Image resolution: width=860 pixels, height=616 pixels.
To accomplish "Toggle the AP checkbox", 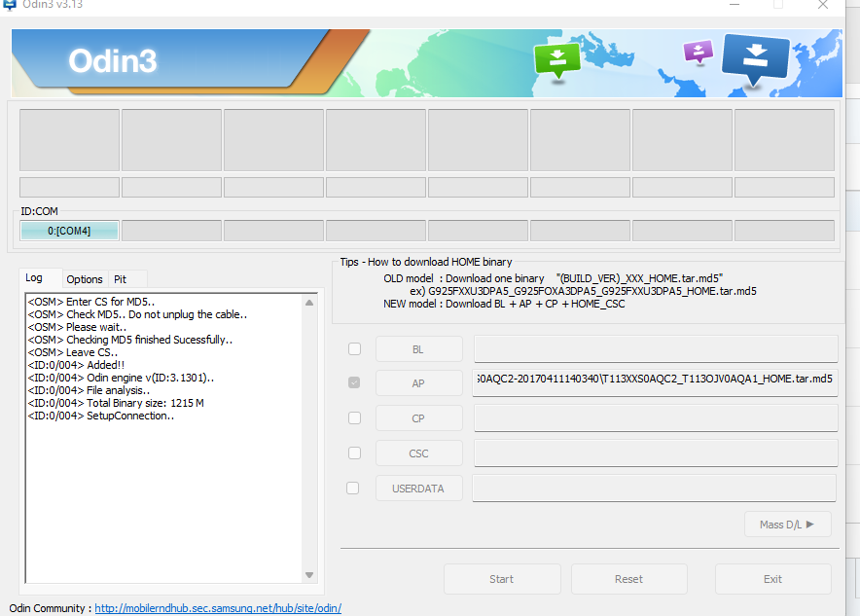I will click(x=354, y=382).
